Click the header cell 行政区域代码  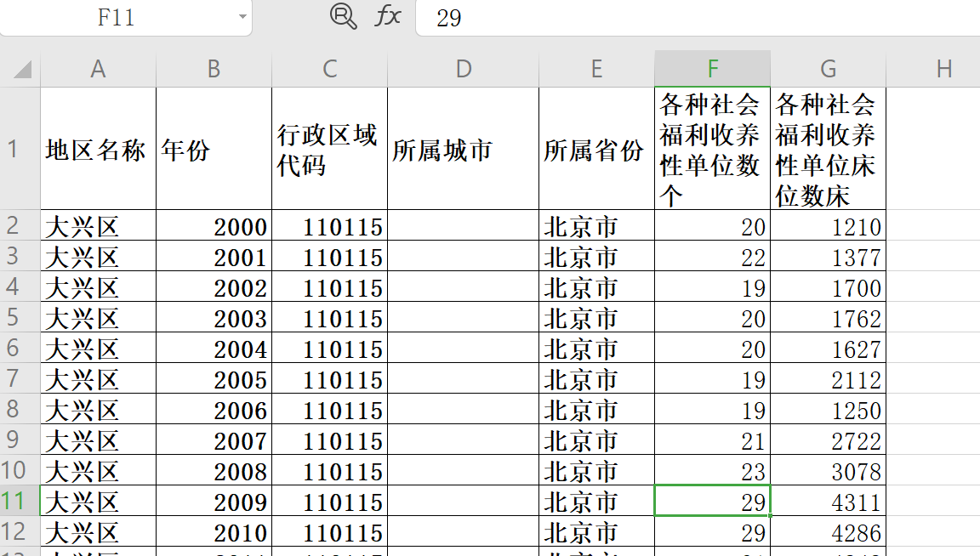coord(329,149)
